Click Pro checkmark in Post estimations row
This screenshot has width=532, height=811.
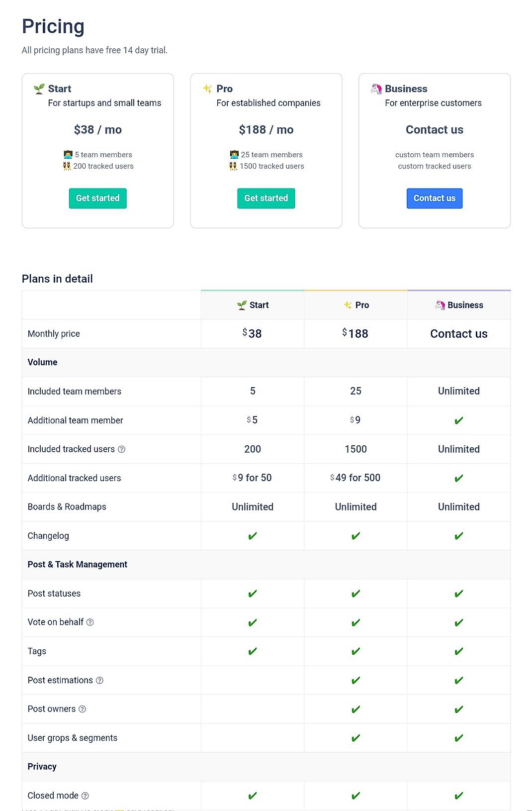coord(355,681)
